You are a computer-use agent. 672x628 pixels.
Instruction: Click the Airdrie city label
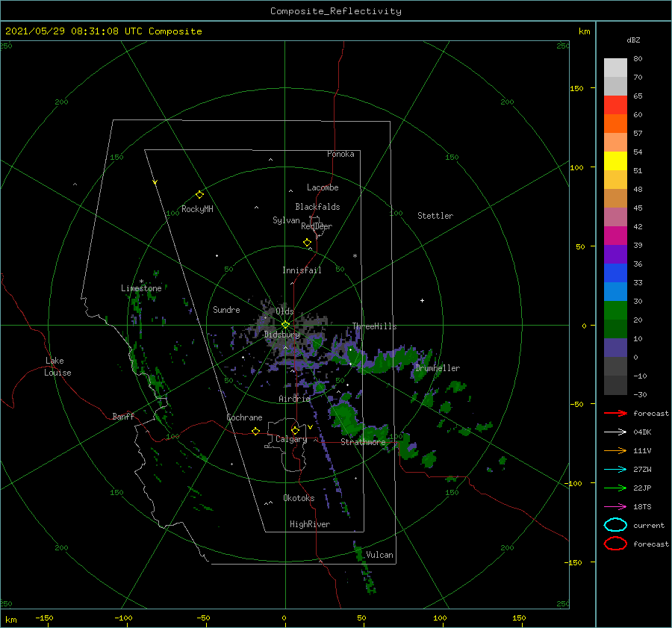click(x=294, y=399)
